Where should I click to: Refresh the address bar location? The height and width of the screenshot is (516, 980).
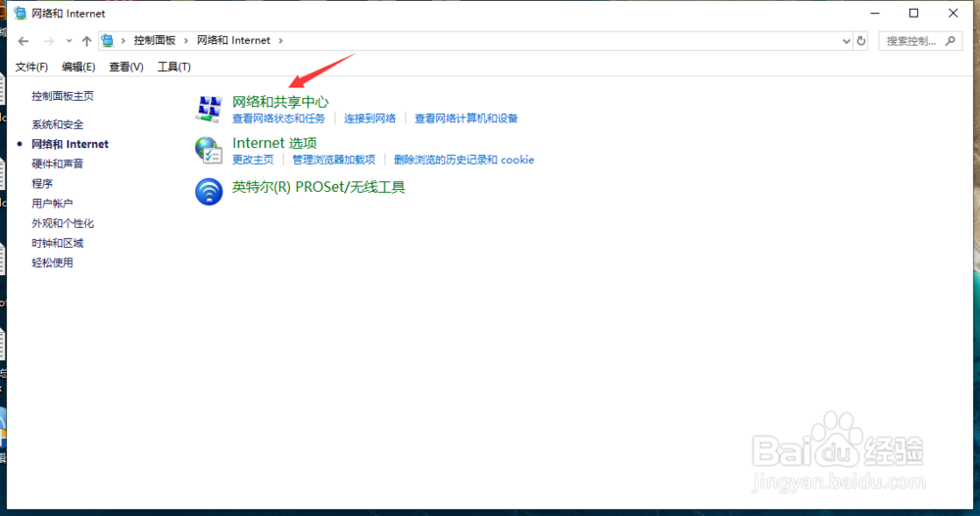point(861,41)
